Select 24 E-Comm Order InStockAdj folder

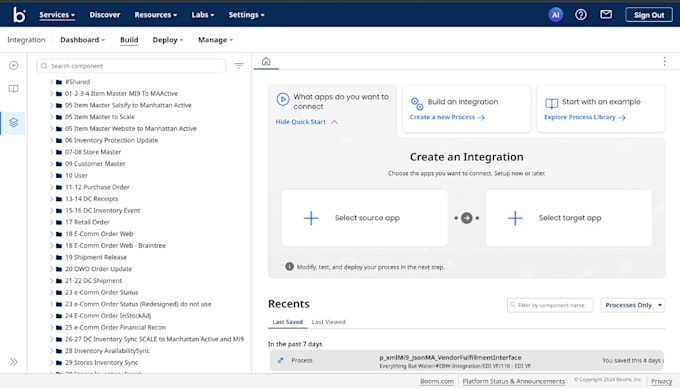[x=108, y=316]
